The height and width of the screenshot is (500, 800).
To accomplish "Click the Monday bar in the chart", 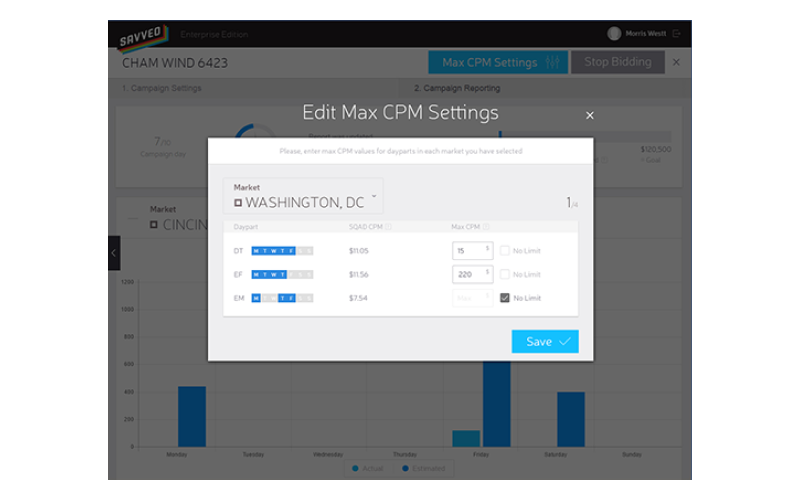I will pos(192,416).
